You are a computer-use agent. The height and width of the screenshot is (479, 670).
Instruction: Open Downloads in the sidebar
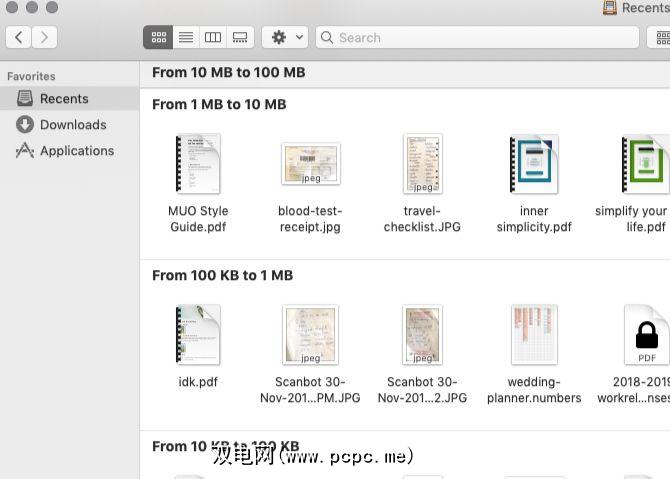(69, 125)
